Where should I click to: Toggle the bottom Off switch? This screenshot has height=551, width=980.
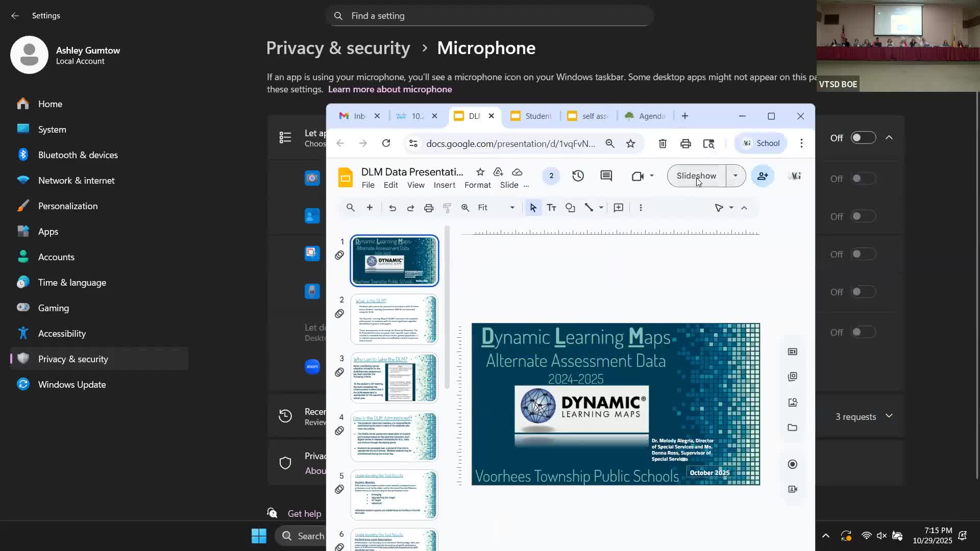click(863, 332)
